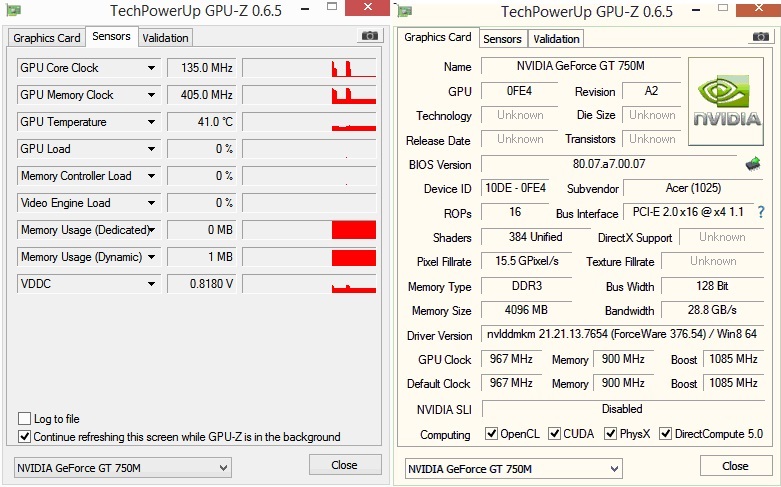Image resolution: width=781 pixels, height=487 pixels.
Task: Click the Memory Usage (Dedicated) graph
Action: pyautogui.click(x=309, y=230)
